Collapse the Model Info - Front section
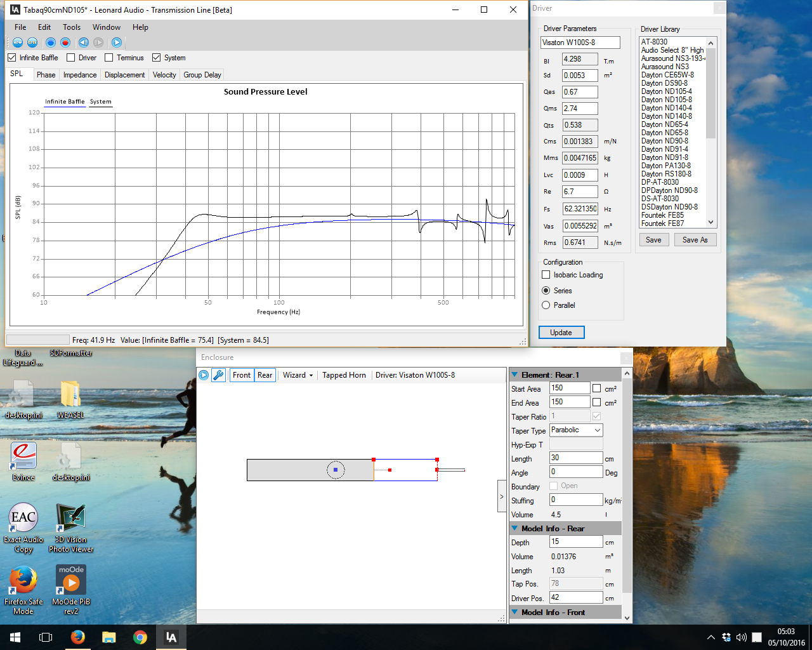The image size is (812, 650). [514, 613]
